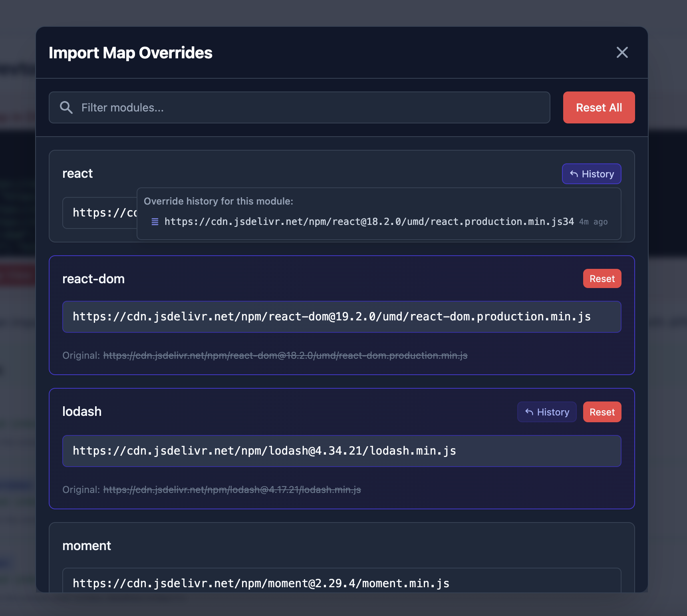This screenshot has height=616, width=687.
Task: Reset the react-dom override
Action: (602, 278)
